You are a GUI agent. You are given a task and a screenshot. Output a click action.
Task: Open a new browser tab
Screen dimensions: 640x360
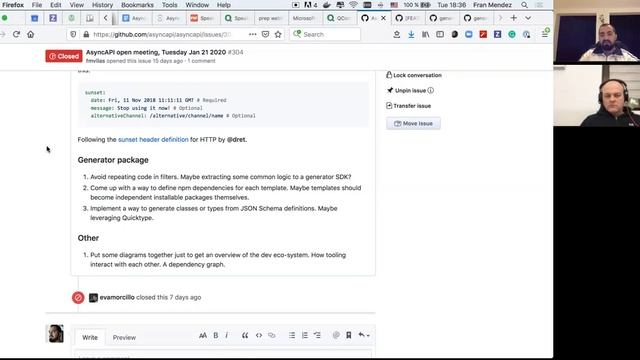pos(513,18)
